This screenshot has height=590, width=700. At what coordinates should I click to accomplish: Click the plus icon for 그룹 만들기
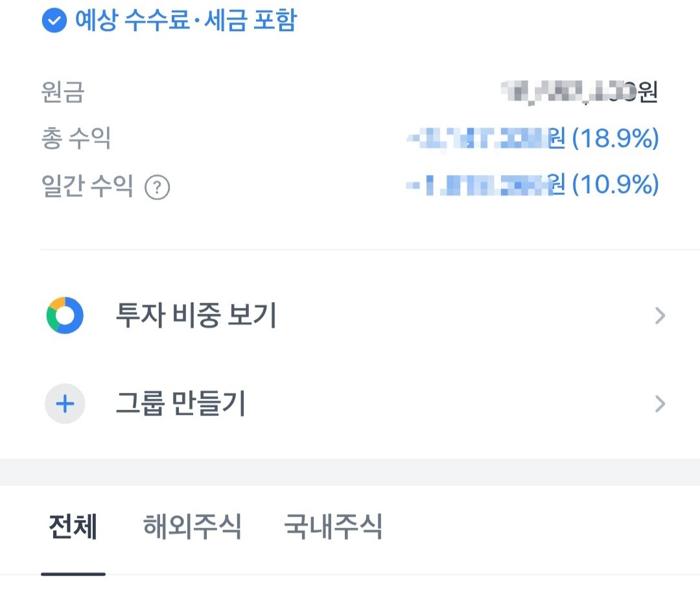(65, 404)
